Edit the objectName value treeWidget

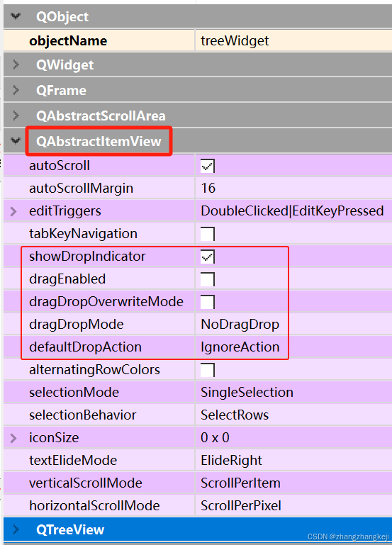(x=235, y=40)
